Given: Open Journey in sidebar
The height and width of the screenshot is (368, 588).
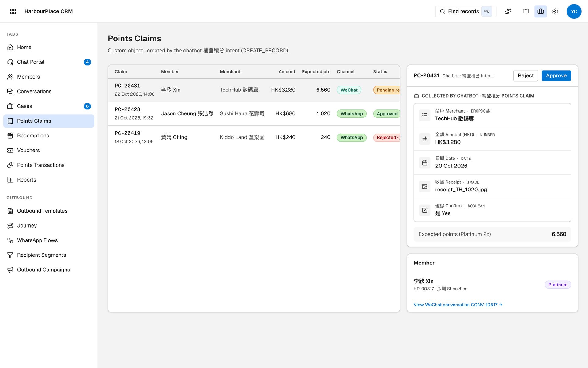Looking at the screenshot, I should click(49, 225).
